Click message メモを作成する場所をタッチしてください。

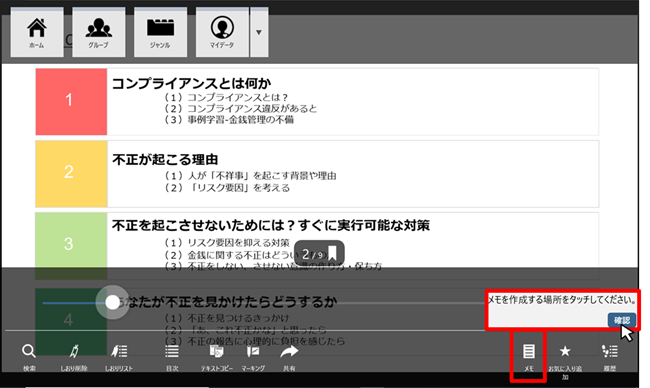click(x=562, y=300)
